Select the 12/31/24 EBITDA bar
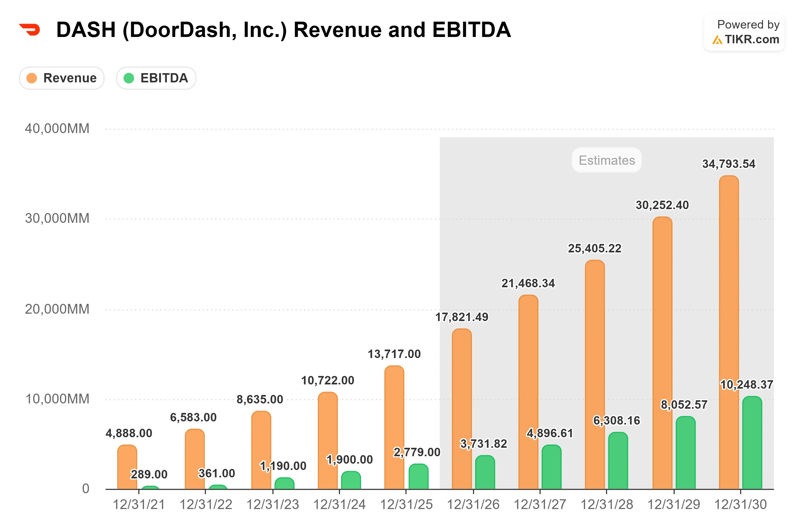This screenshot has width=798, height=532. point(351,480)
